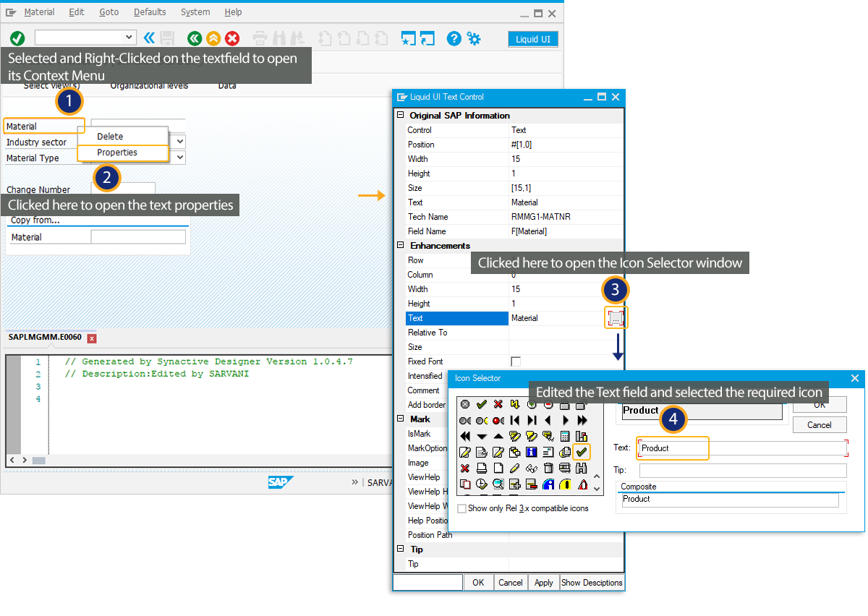Screen dimensions: 868x616
Task: Click the Save diskette icon in SAP toolbar
Action: [168, 38]
